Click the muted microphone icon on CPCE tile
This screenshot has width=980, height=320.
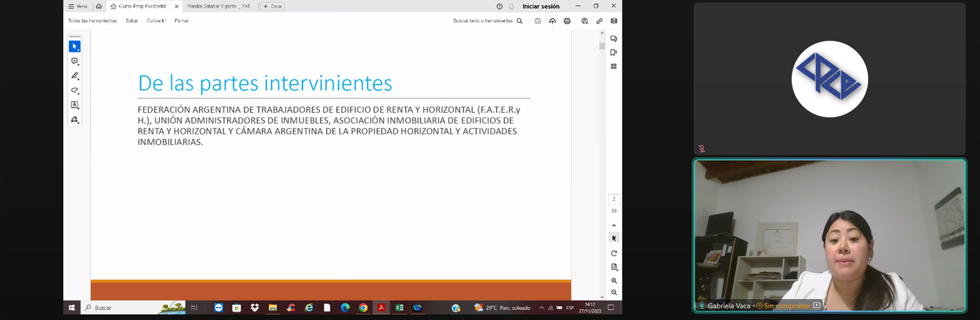point(701,149)
